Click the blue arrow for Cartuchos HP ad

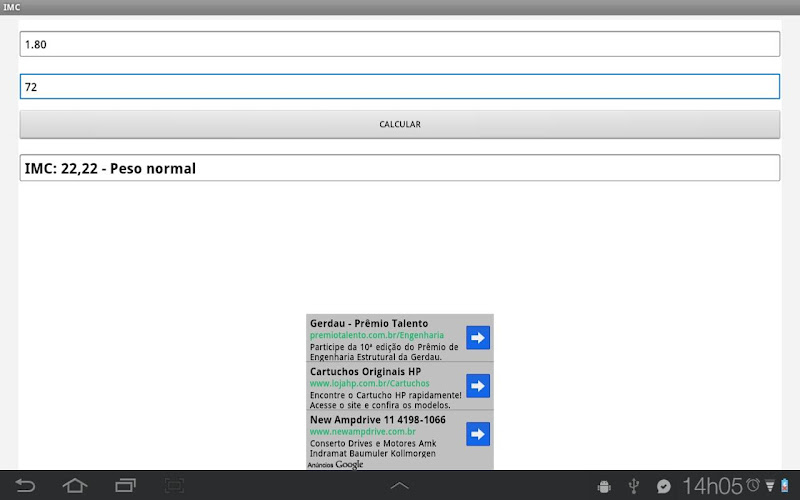[x=478, y=386]
